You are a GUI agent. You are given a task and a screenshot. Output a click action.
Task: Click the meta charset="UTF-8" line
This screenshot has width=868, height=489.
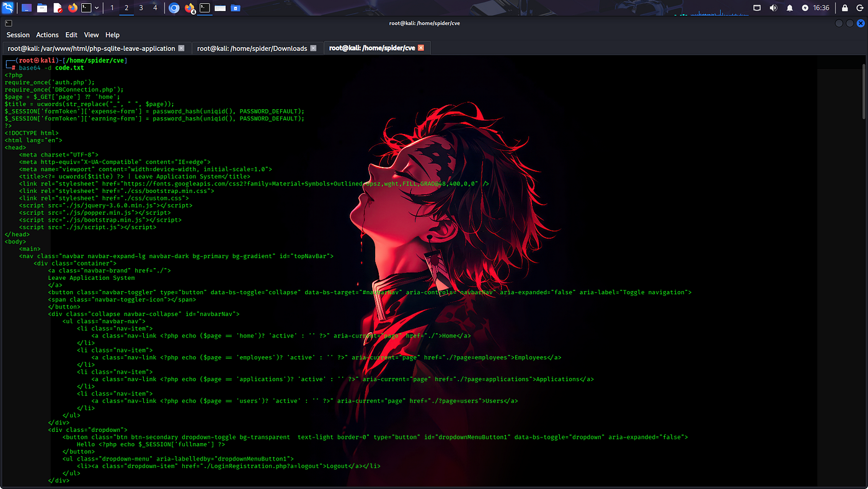(x=59, y=155)
